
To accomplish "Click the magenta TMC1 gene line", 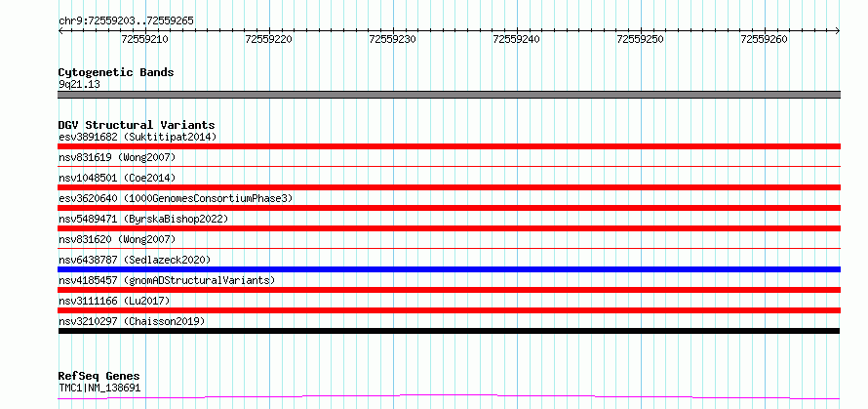I will [449, 397].
